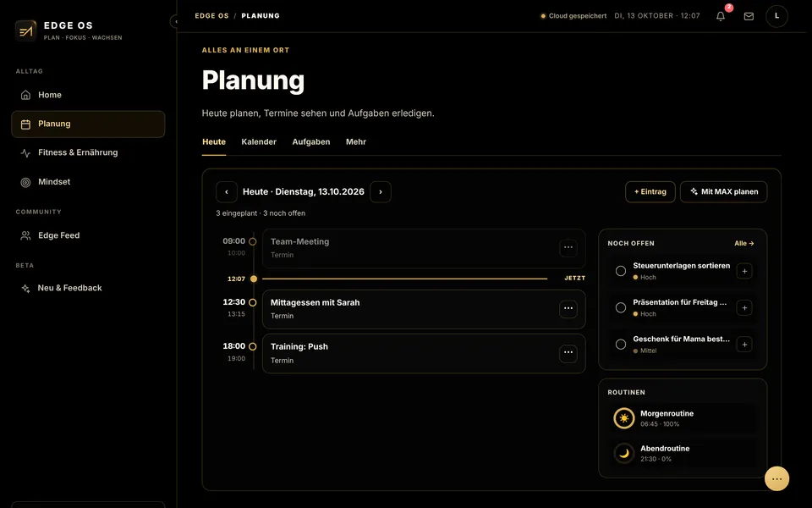Schedule Präsentation für Freitag with plus button
The height and width of the screenshot is (508, 812).
tap(744, 307)
